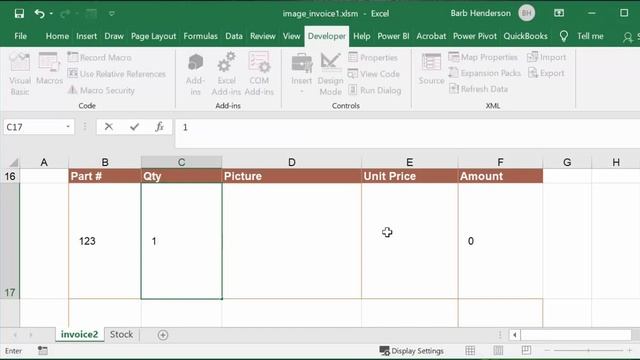
Task: Open Expansion Packs
Action: [x=484, y=73]
